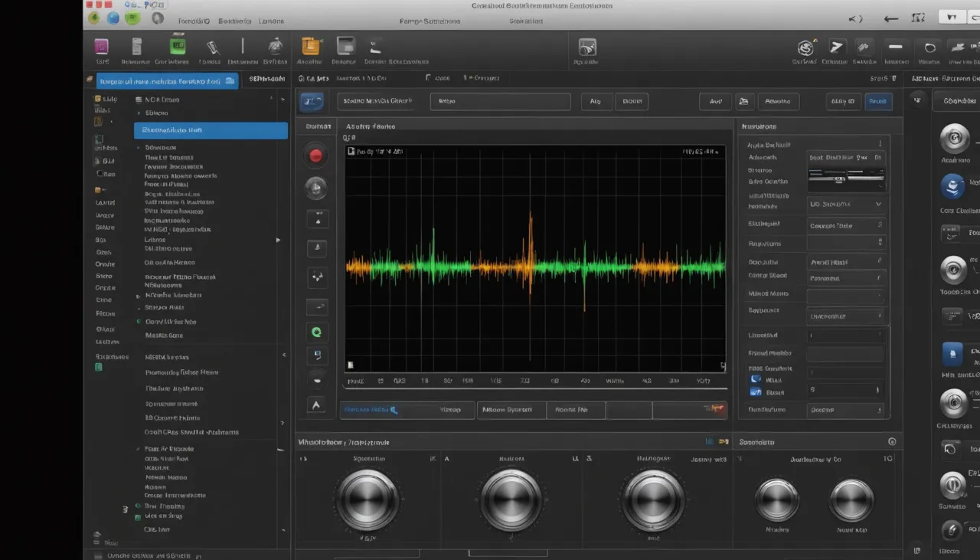Select the blue tab at the top of the left panel
The height and width of the screenshot is (560, 980).
tap(168, 80)
